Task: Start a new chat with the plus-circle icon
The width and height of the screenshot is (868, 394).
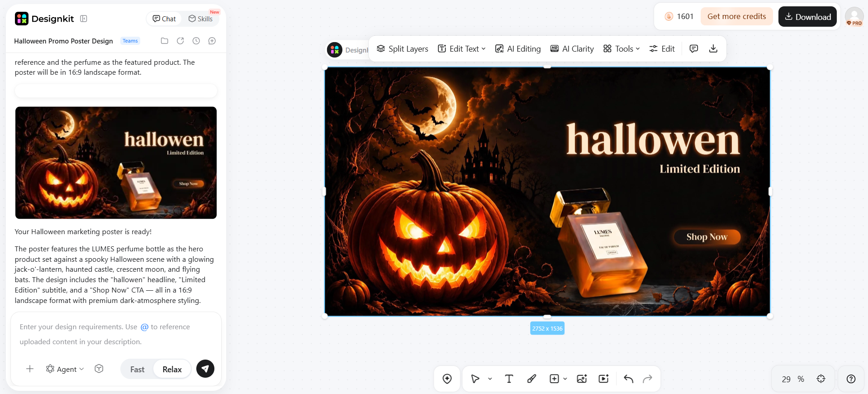Action: pyautogui.click(x=212, y=41)
